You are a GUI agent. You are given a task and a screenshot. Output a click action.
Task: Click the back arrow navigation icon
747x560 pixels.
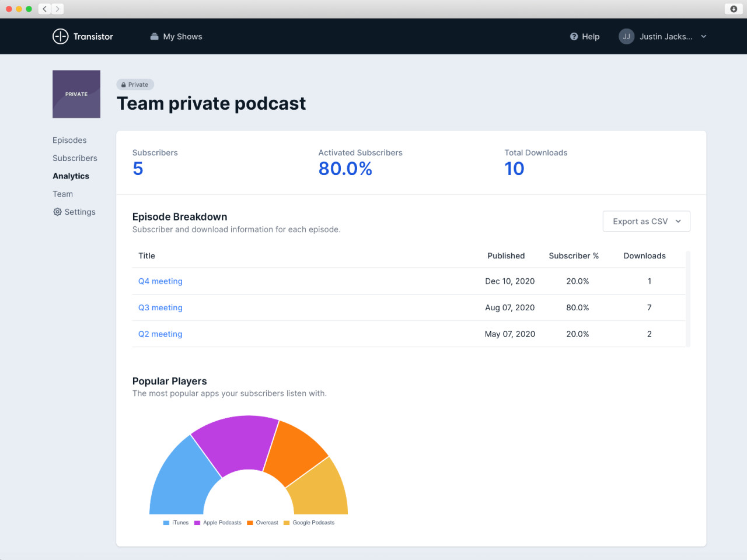click(x=44, y=9)
